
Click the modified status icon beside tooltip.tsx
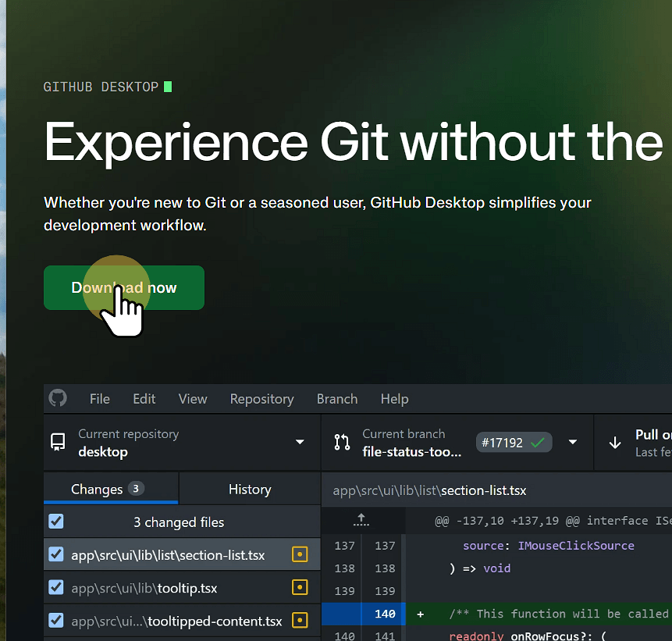[299, 588]
